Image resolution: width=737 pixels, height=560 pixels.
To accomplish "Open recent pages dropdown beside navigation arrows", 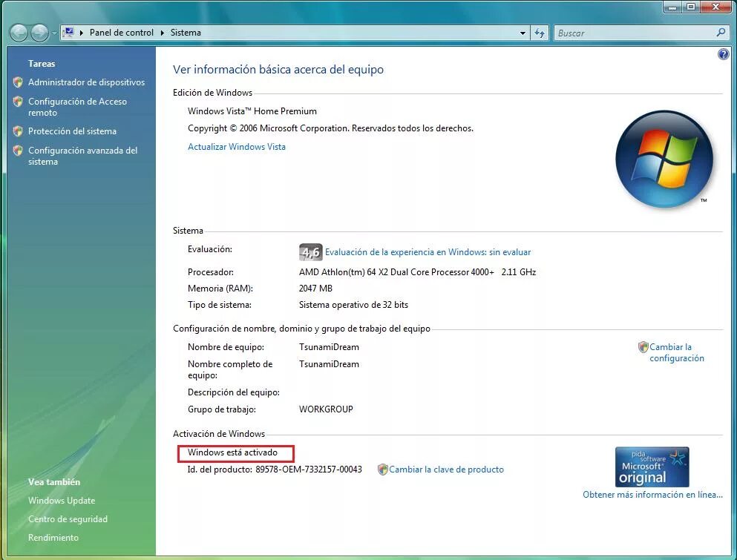I will coord(53,33).
